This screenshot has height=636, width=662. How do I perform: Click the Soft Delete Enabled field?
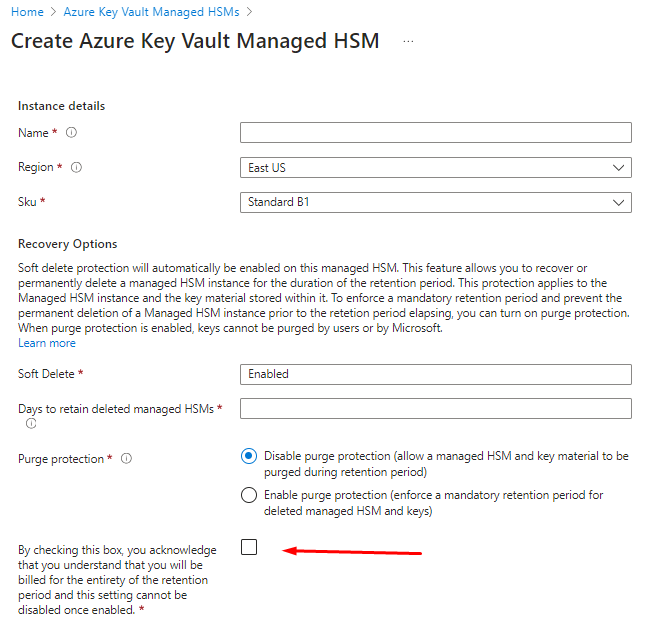click(435, 374)
